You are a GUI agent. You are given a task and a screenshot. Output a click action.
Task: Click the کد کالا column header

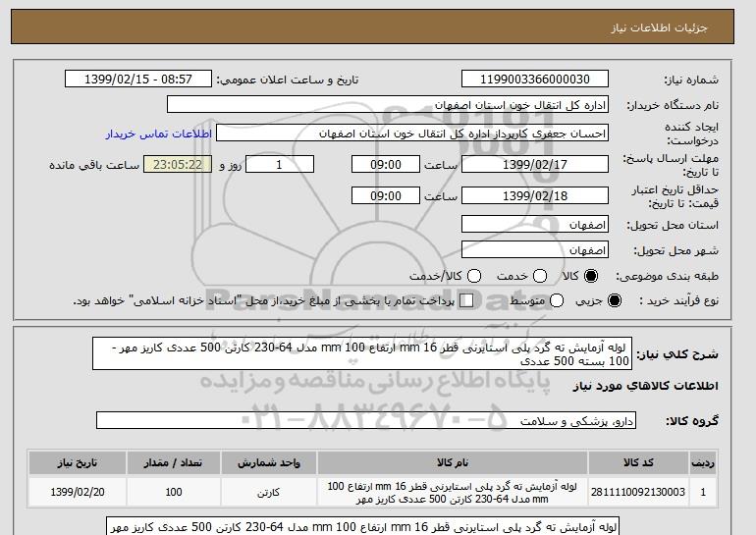pyautogui.click(x=638, y=462)
